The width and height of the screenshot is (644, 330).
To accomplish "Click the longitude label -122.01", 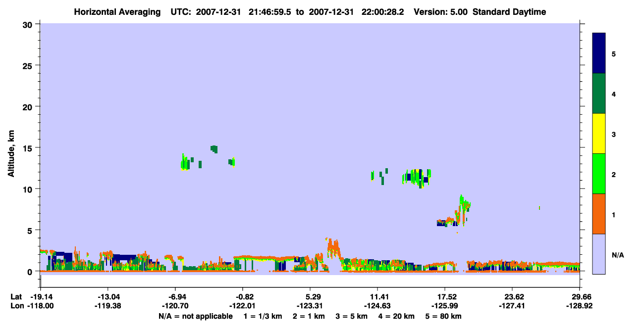I will pyautogui.click(x=242, y=306).
